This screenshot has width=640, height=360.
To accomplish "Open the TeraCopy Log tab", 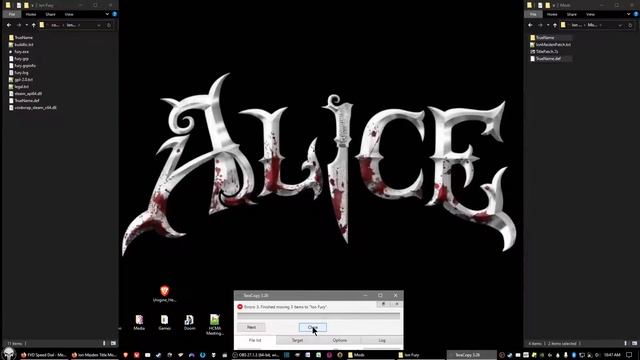I will click(382, 340).
